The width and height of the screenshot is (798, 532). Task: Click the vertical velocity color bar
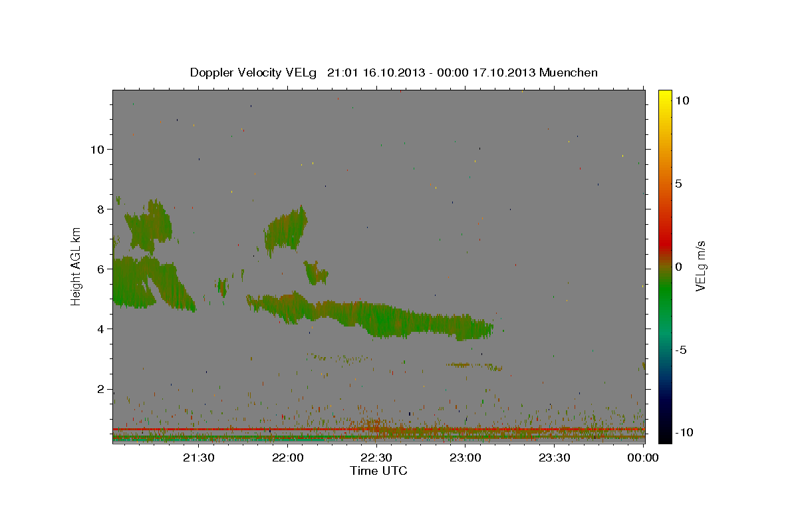tap(664, 267)
